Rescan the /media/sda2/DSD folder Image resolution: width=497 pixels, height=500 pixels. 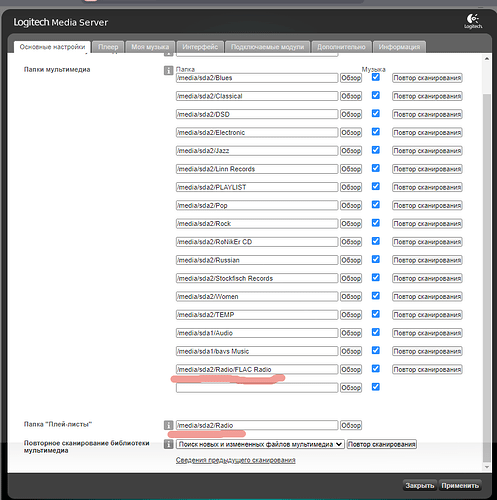[x=427, y=114]
